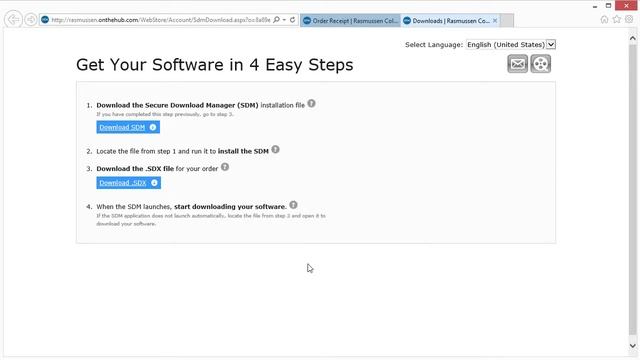
Task: Refresh the page with reload icon
Action: [293, 20]
